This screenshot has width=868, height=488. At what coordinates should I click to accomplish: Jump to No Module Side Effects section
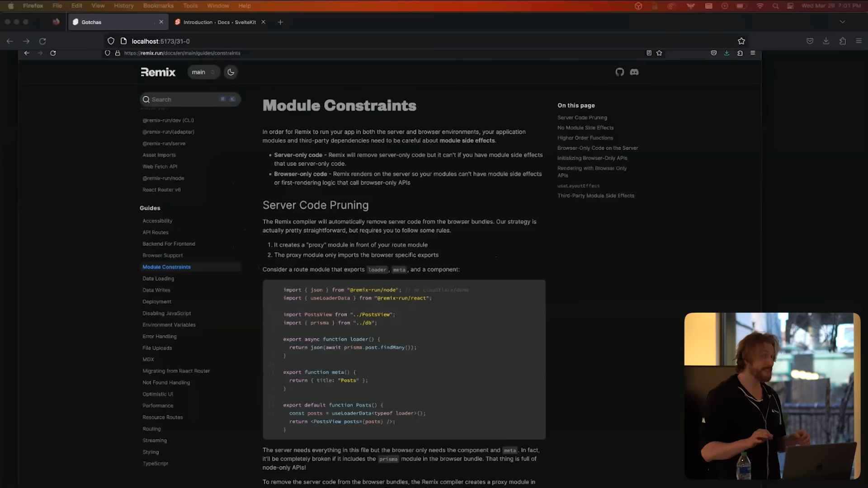[585, 128]
